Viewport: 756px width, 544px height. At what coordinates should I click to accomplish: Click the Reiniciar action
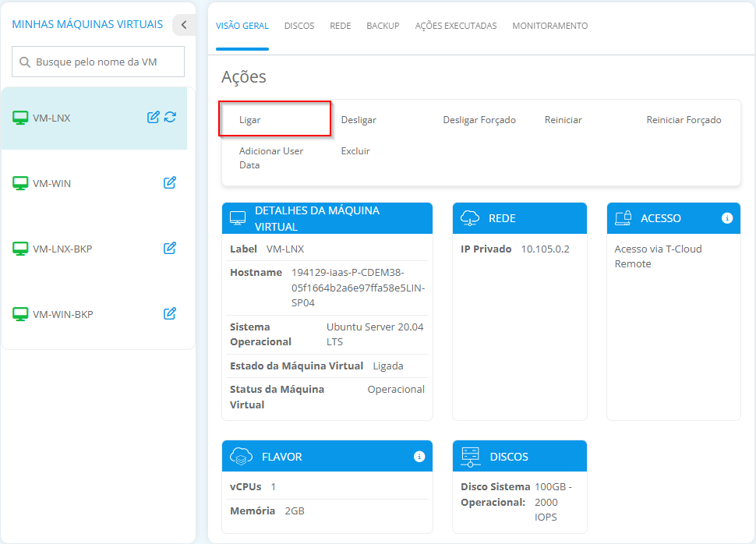click(563, 119)
